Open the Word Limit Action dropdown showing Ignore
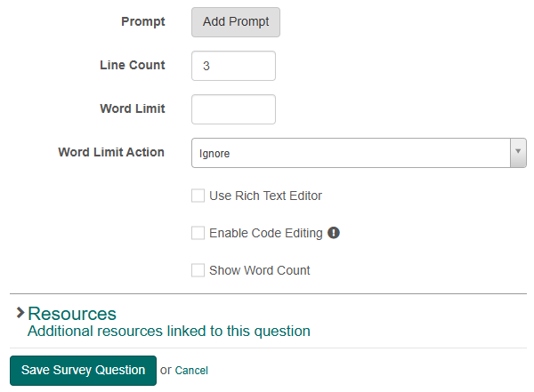 pos(359,153)
